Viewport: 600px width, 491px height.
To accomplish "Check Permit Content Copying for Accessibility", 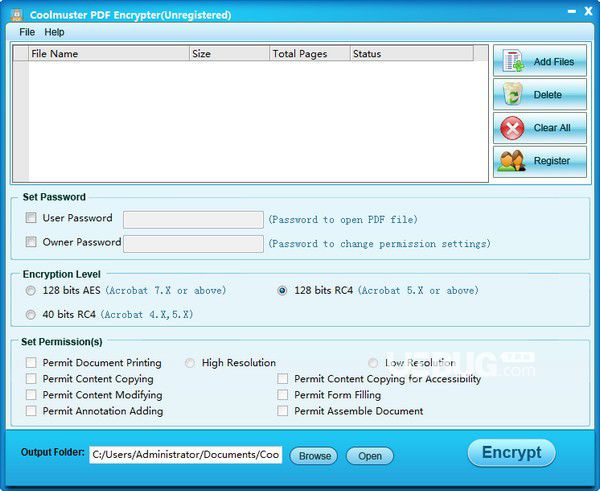I will pyautogui.click(x=283, y=378).
